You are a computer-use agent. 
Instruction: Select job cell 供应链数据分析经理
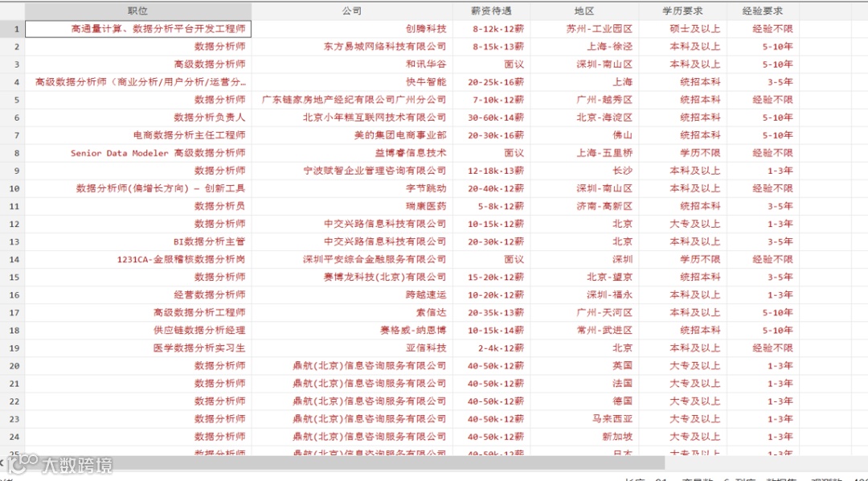pos(138,331)
